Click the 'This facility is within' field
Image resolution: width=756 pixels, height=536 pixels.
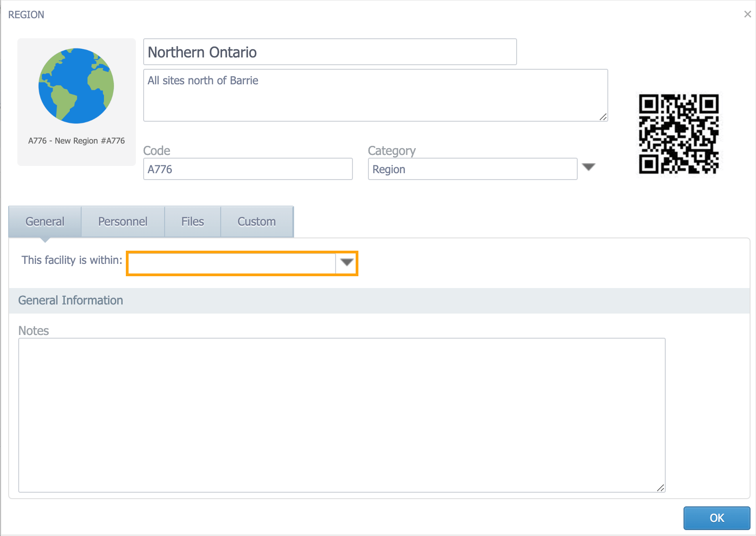tap(232, 263)
